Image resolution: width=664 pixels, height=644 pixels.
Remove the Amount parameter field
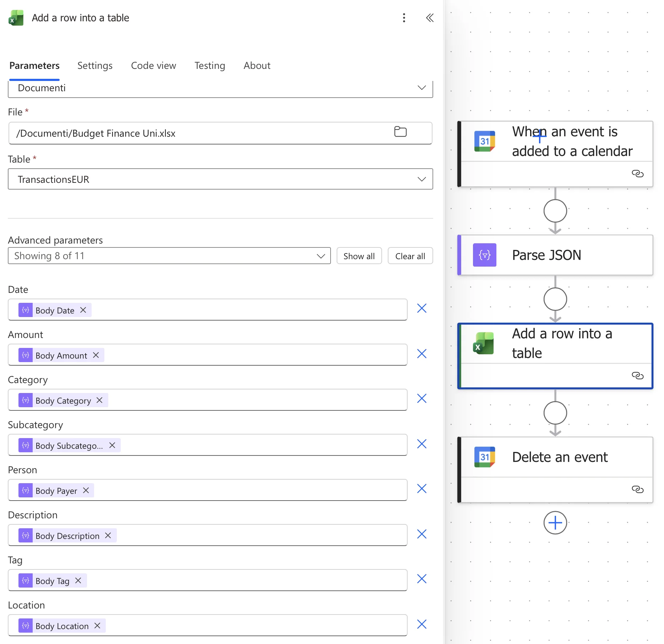[x=421, y=354]
